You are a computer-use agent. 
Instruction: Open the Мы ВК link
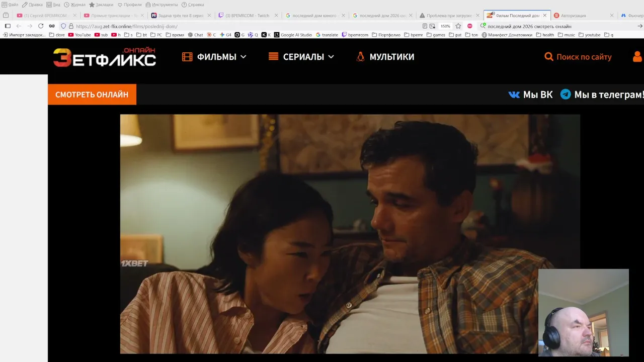coord(531,95)
